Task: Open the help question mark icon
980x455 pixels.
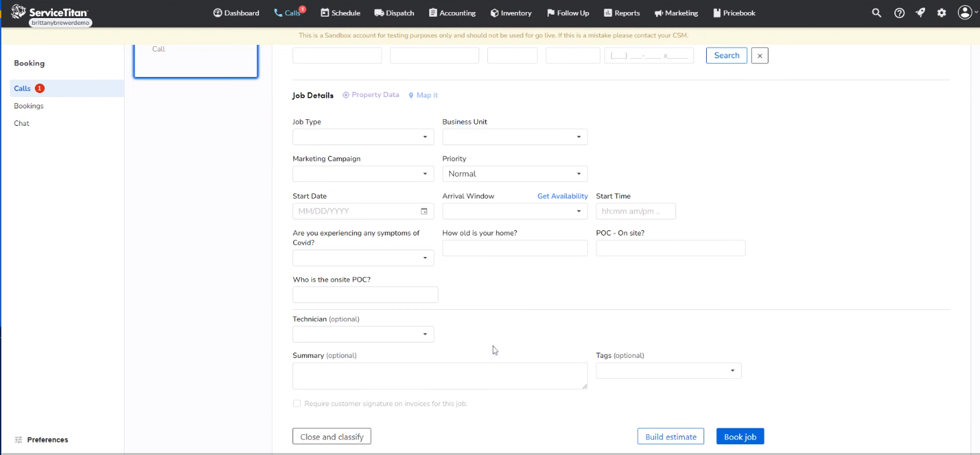Action: (x=899, y=13)
